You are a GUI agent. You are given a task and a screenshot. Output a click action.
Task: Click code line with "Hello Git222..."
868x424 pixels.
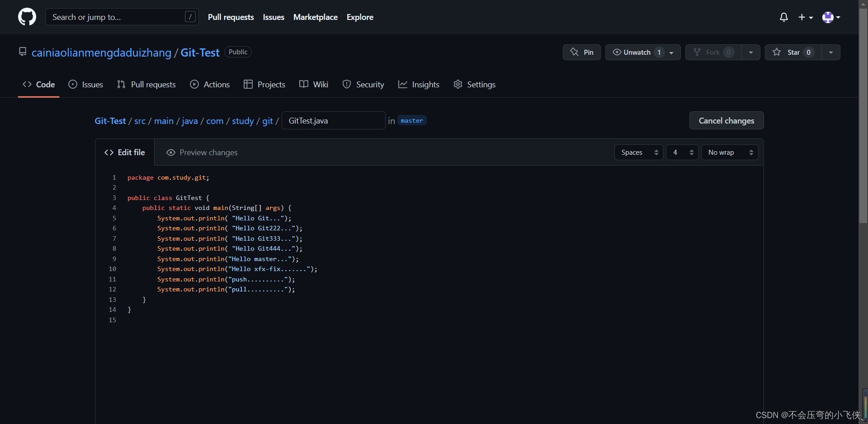230,228
